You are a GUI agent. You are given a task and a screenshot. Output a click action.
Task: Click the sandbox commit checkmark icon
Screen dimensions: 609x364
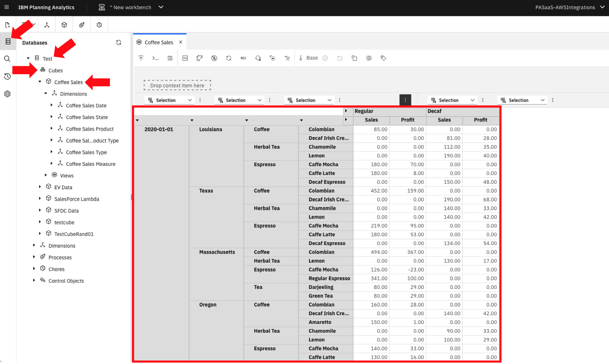[x=325, y=58]
